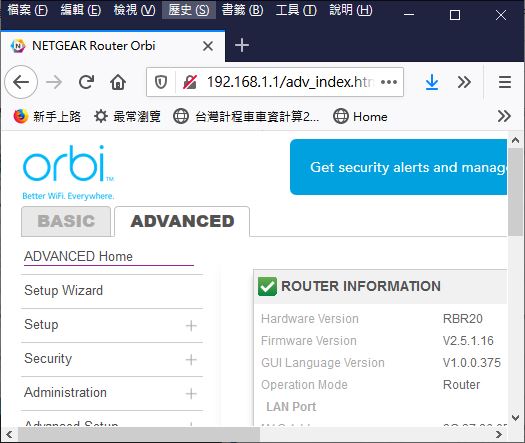The image size is (525, 443).
Task: Close the NETGEAR Router Orbi tab
Action: coord(208,46)
